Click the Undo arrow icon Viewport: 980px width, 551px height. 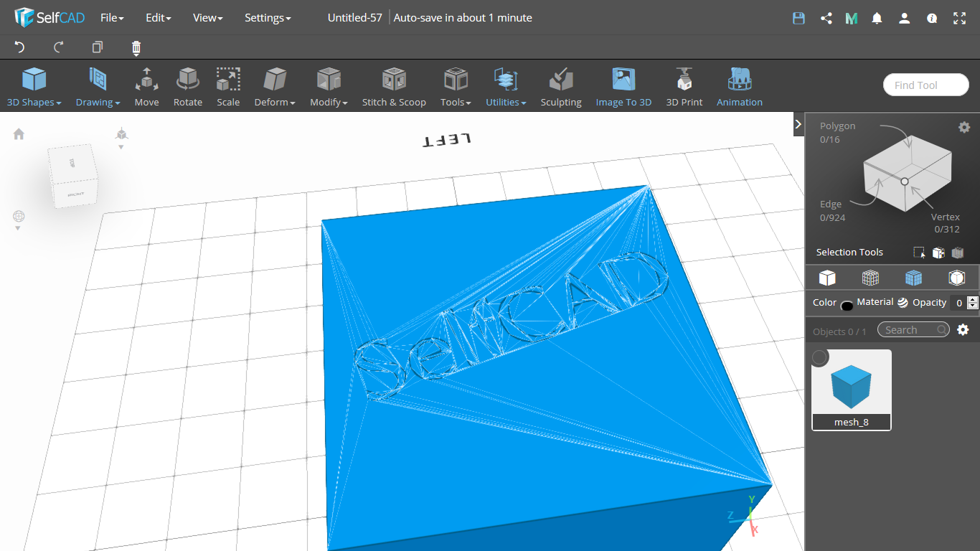19,47
